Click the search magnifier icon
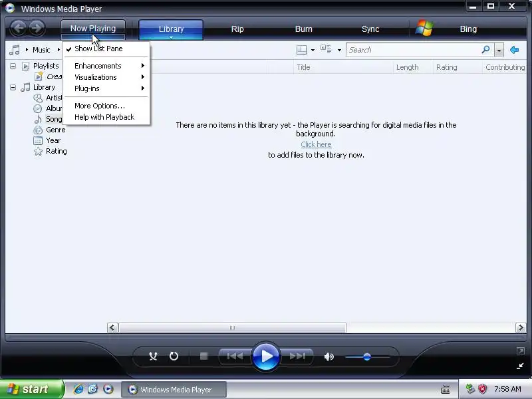Viewport: 532px width, 399px height. click(485, 50)
